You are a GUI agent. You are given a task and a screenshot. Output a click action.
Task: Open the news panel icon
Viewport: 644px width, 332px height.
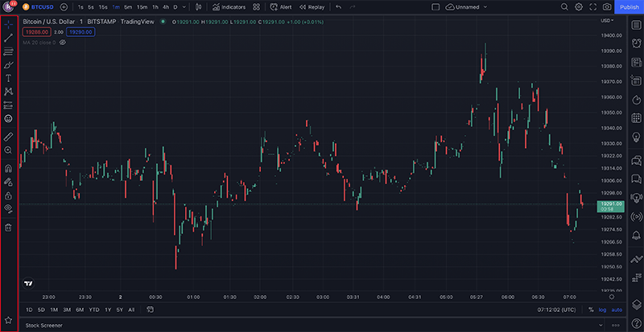pyautogui.click(x=637, y=63)
